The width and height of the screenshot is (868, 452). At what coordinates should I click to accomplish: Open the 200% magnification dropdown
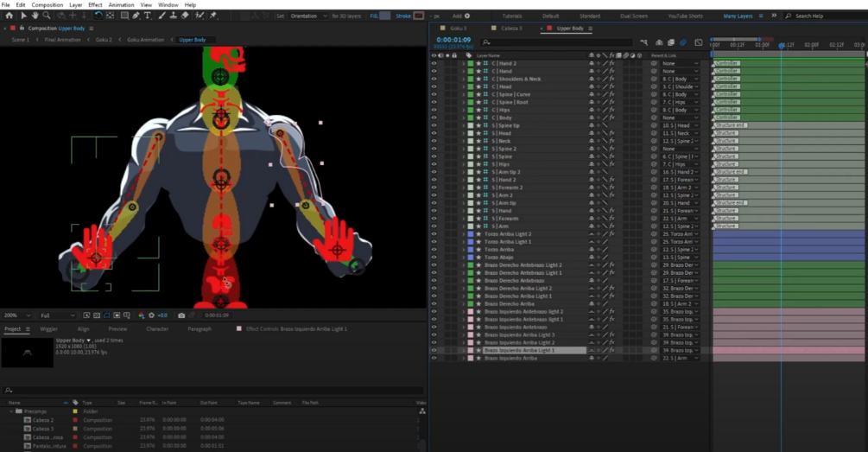click(16, 315)
